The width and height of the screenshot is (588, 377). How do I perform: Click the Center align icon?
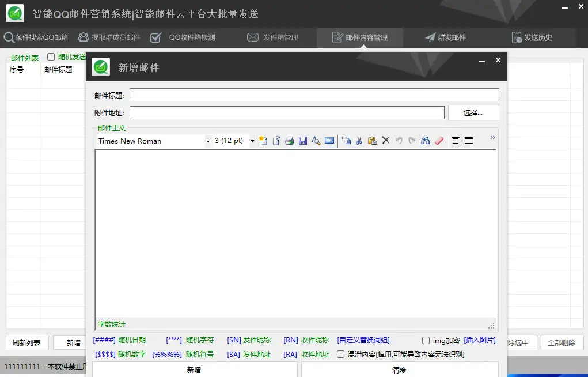455,141
